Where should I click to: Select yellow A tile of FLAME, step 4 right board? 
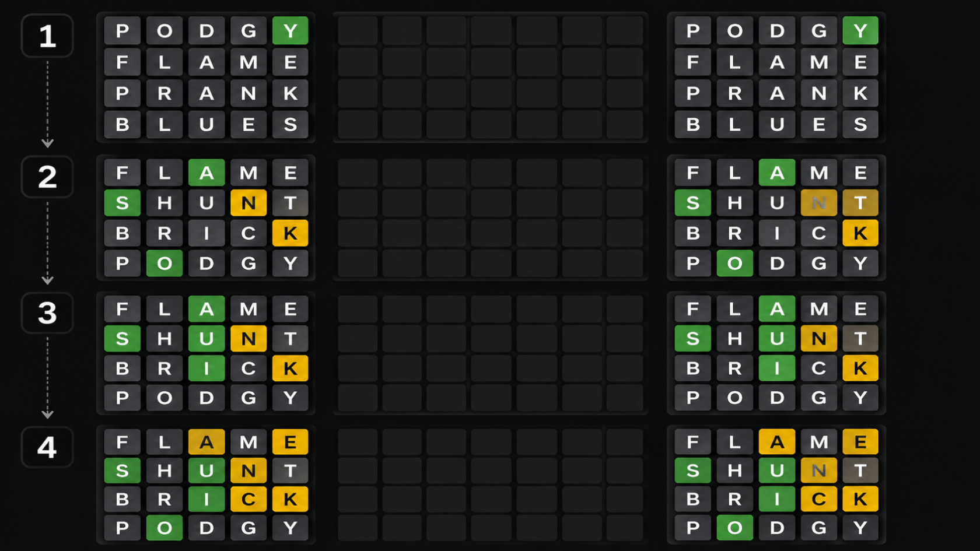[777, 443]
